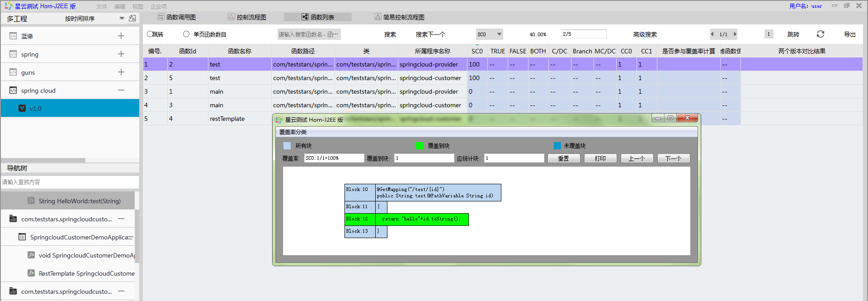Image resolution: width=868 pixels, height=301 pixels.
Task: Click the 蓝缘 project code icon
Action: click(x=13, y=36)
